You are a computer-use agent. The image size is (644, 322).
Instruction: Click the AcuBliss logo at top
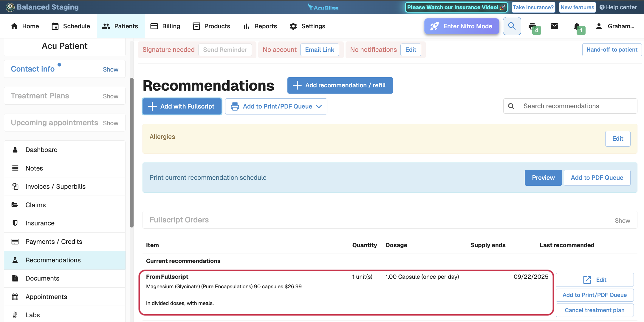pos(323,7)
